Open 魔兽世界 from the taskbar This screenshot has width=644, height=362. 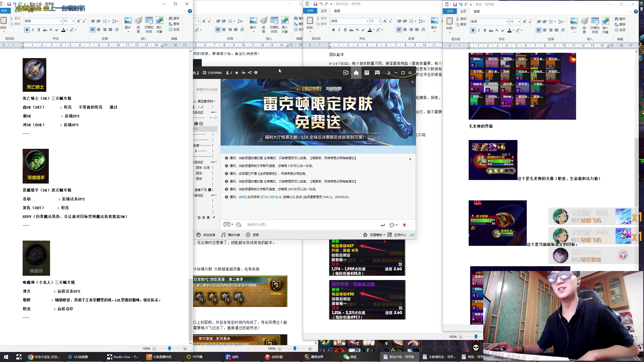[314, 357]
